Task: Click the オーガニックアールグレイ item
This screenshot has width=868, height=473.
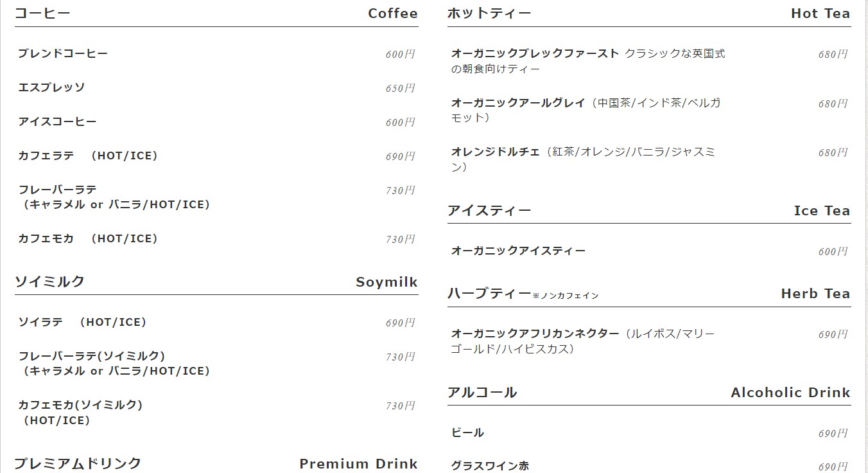Action: (x=518, y=103)
